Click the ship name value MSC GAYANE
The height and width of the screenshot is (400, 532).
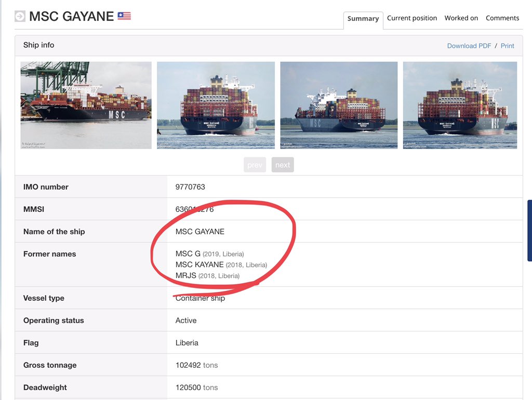(200, 232)
